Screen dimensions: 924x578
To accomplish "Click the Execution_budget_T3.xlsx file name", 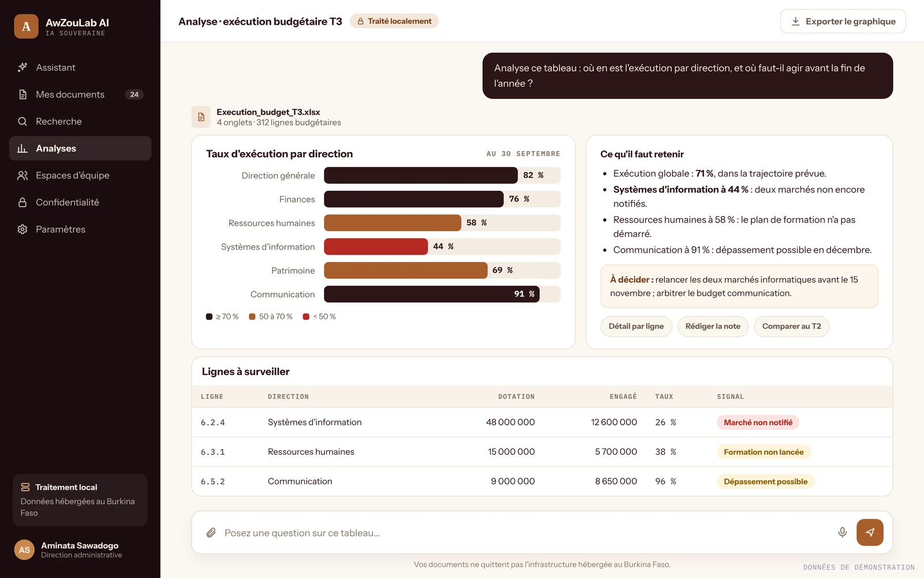I will [268, 112].
